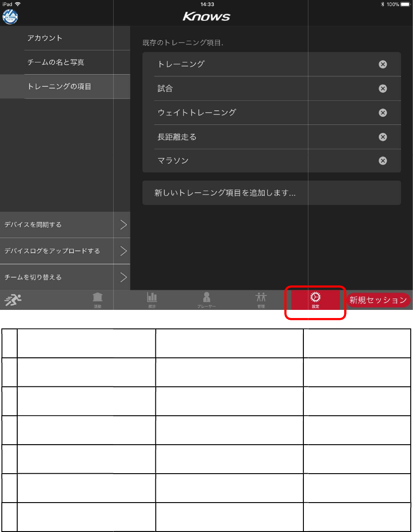Expand デバイスを同期する chevron
Screen dimensions: 413x532
(x=124, y=224)
